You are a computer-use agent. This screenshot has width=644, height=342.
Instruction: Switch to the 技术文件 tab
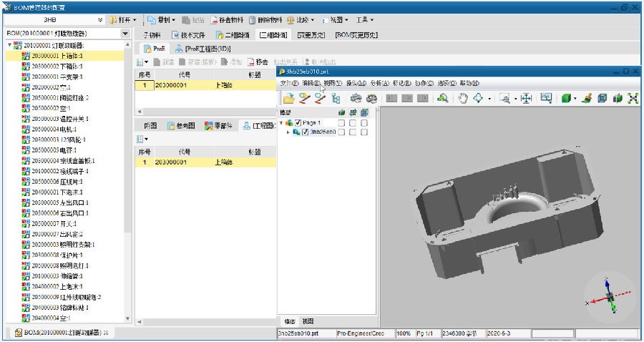[x=189, y=34]
